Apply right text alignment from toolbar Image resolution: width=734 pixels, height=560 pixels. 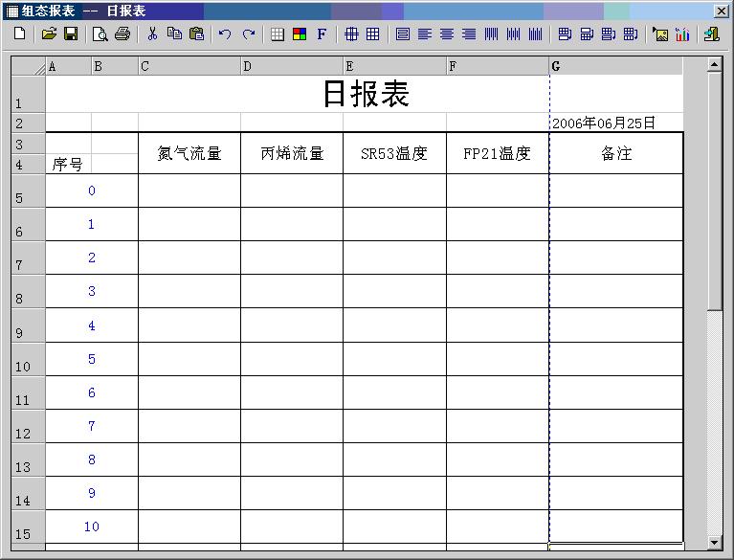[x=469, y=34]
